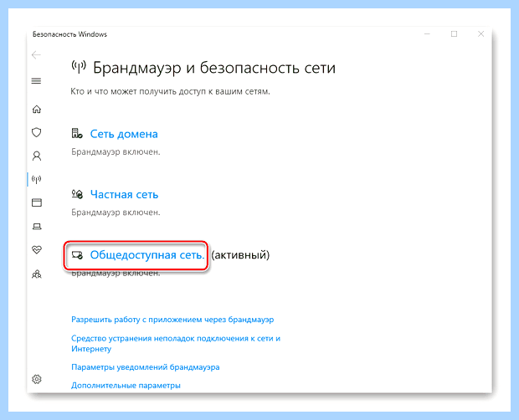Click Брандмауэр включен under Сеть домена
The image size is (519, 420).
pyautogui.click(x=116, y=152)
